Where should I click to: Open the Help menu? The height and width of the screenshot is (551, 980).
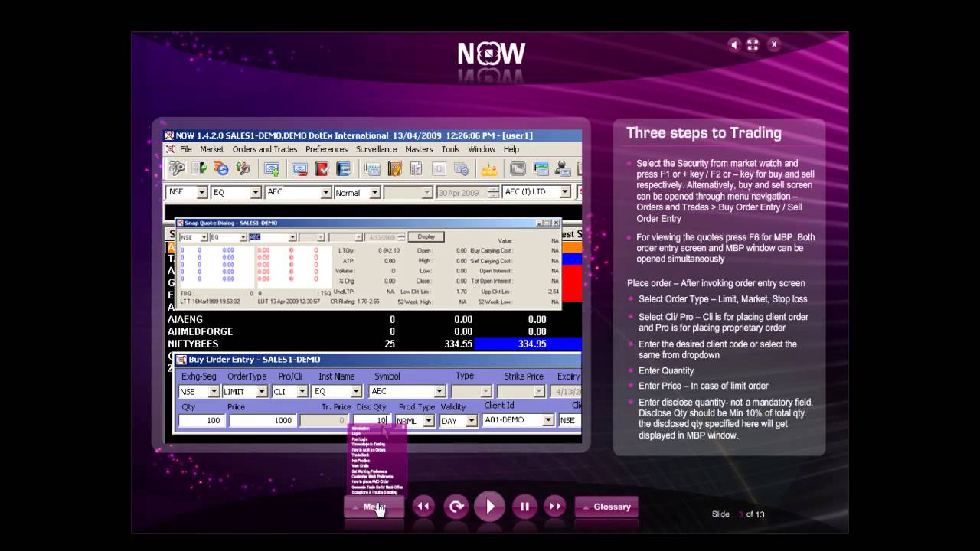(511, 149)
